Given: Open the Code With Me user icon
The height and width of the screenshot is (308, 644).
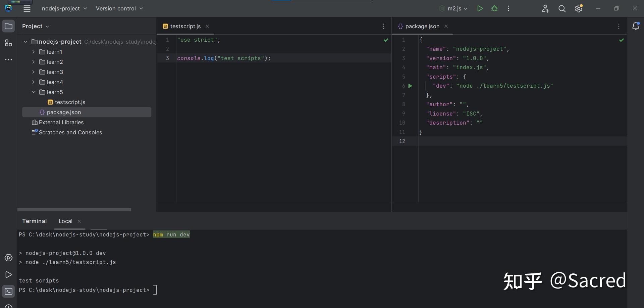Looking at the screenshot, I should coord(545,9).
